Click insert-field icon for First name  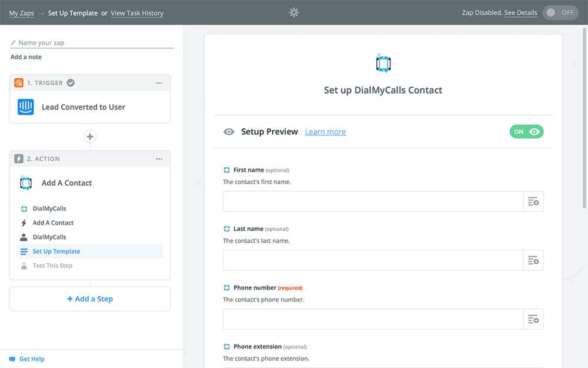(x=533, y=201)
